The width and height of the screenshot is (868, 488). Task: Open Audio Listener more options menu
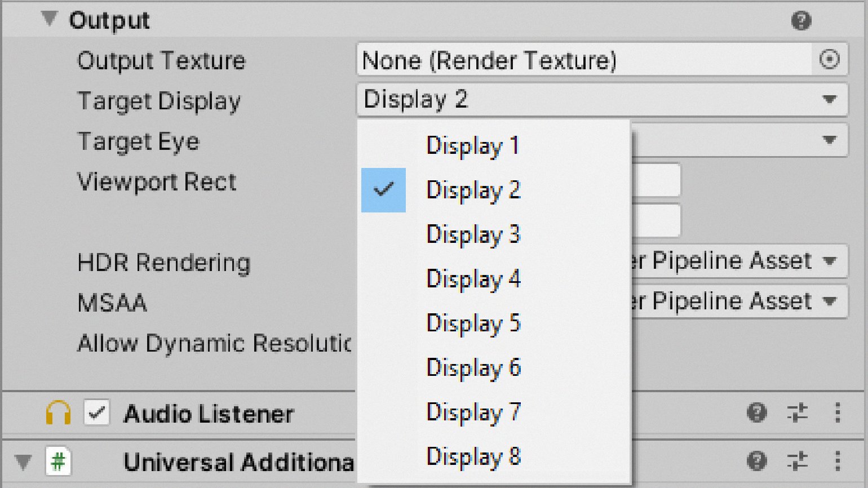coord(838,413)
